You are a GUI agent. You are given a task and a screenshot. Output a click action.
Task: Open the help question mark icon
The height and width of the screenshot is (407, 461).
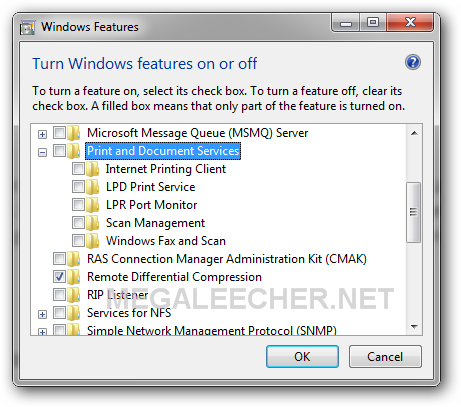pos(413,62)
